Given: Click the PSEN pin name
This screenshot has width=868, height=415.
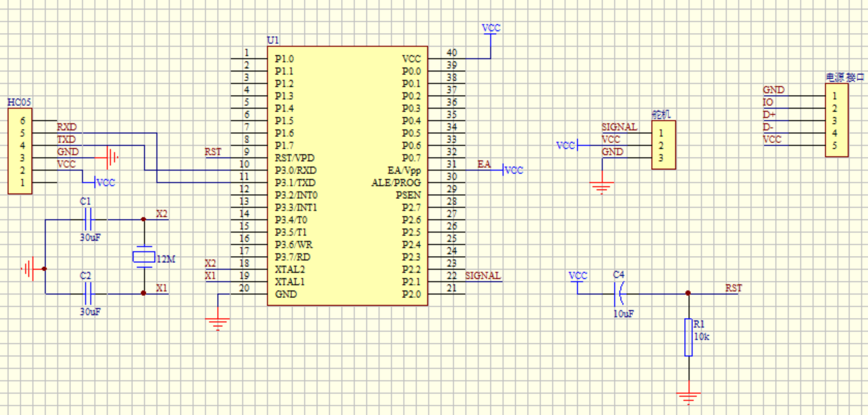Looking at the screenshot, I should point(408,195).
